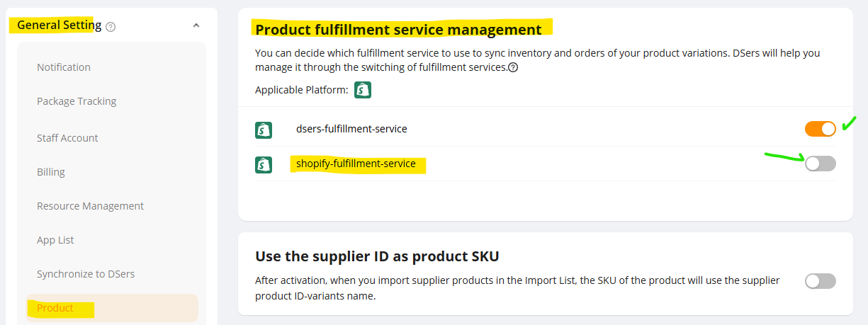This screenshot has width=868, height=325.
Task: Click the help icon after fulfillment description
Action: coord(513,68)
